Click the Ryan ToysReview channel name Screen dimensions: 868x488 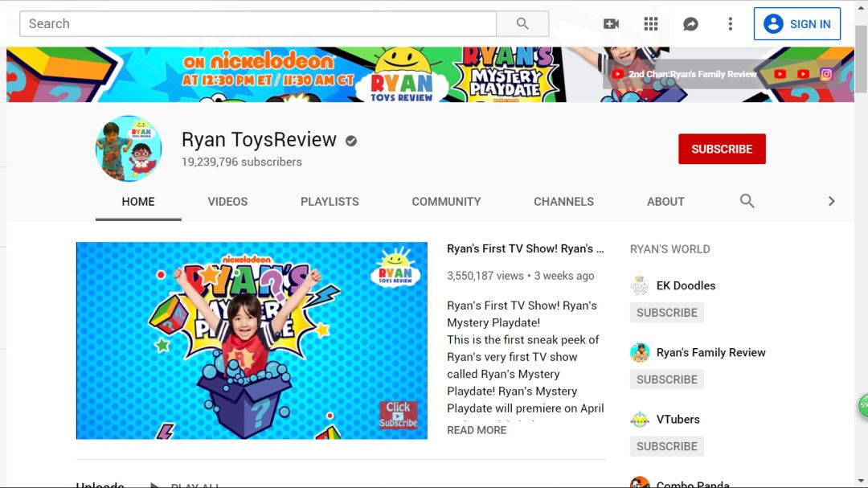pos(259,140)
